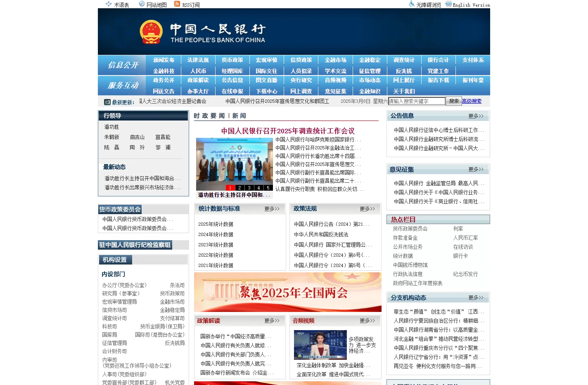Screen dimensions: 588x385
Task: Open the 征信管理局 department link
Action: [114, 343]
